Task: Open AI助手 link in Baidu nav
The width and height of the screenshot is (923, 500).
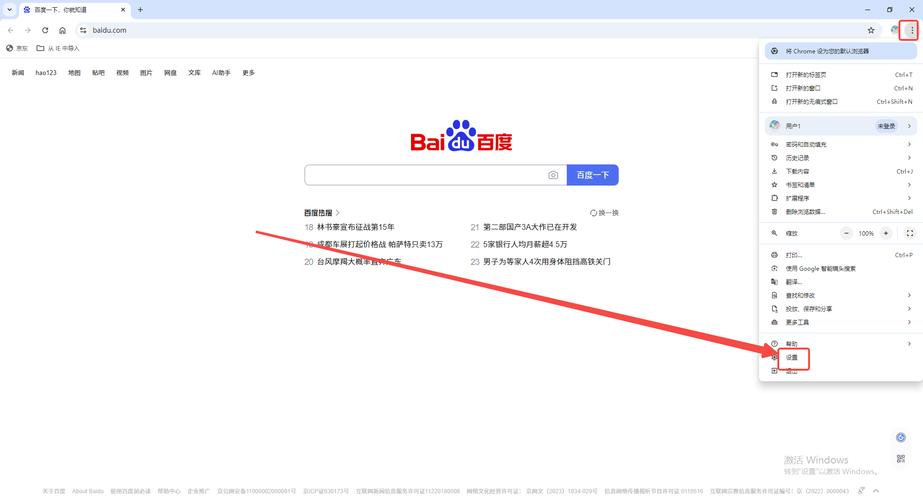Action: (x=221, y=73)
